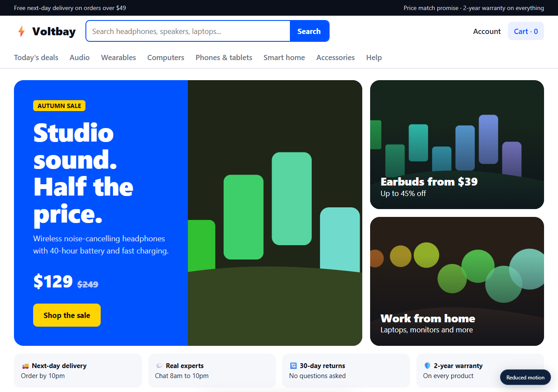
Task: Click the "2-year warranty" feature title
Action: pyautogui.click(x=458, y=366)
